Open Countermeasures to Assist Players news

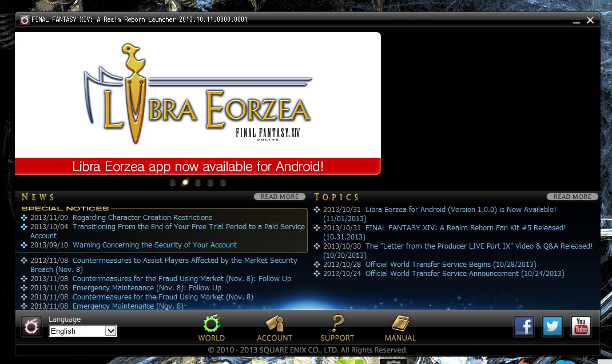164,265
